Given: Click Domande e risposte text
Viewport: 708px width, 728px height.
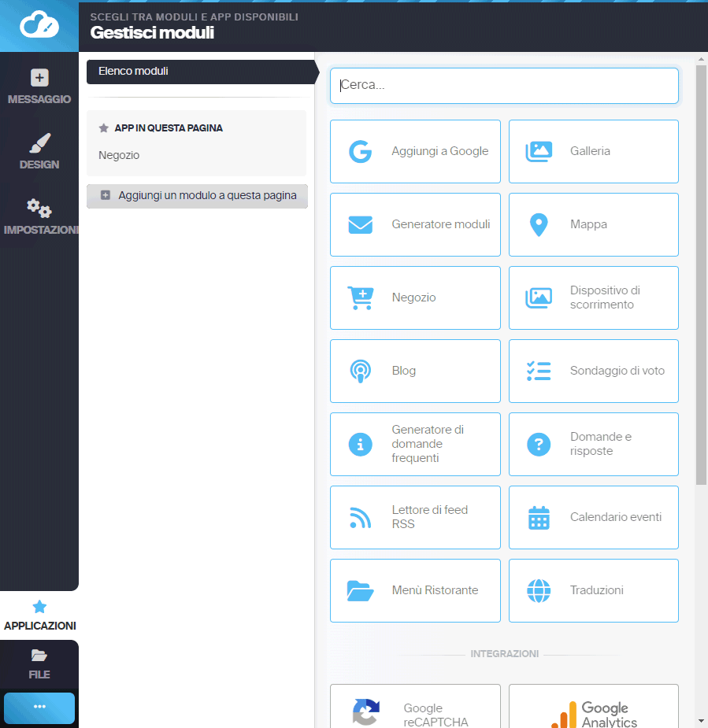Looking at the screenshot, I should click(601, 445).
